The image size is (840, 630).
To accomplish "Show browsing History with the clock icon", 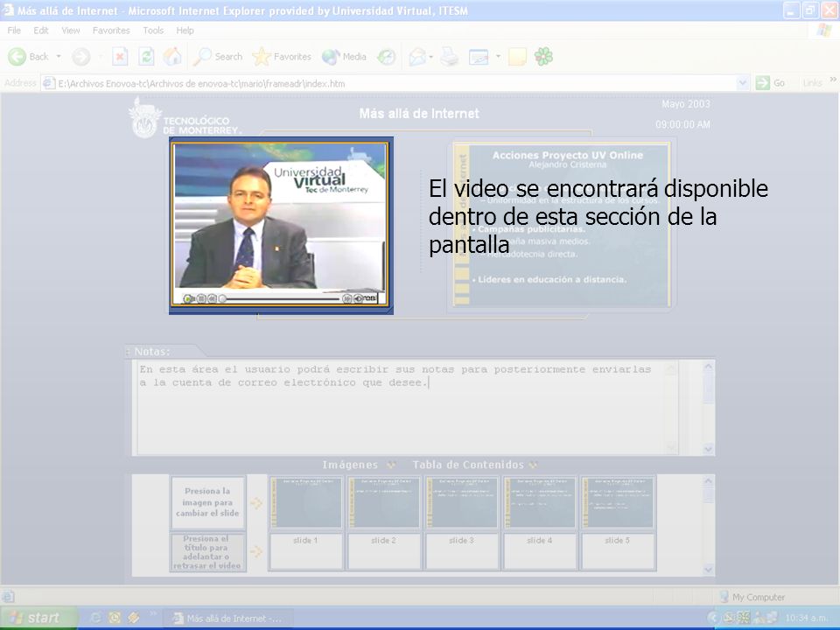I will 386,57.
